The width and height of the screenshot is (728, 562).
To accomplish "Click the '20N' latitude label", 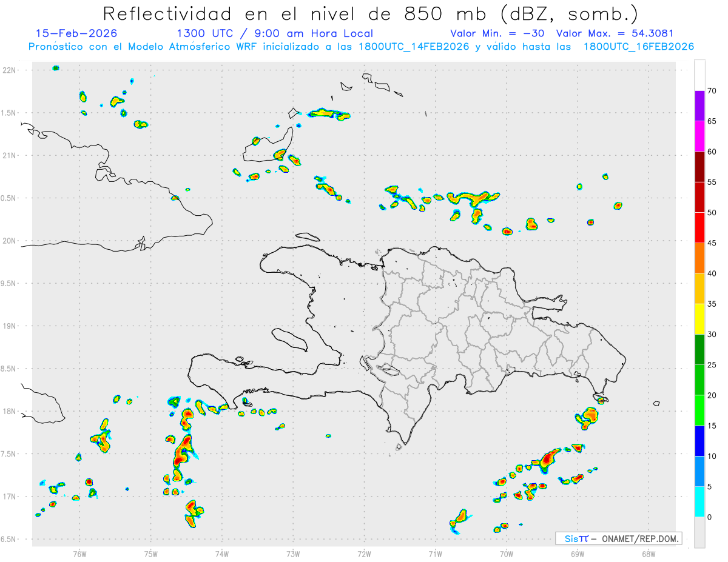I will (x=9, y=241).
